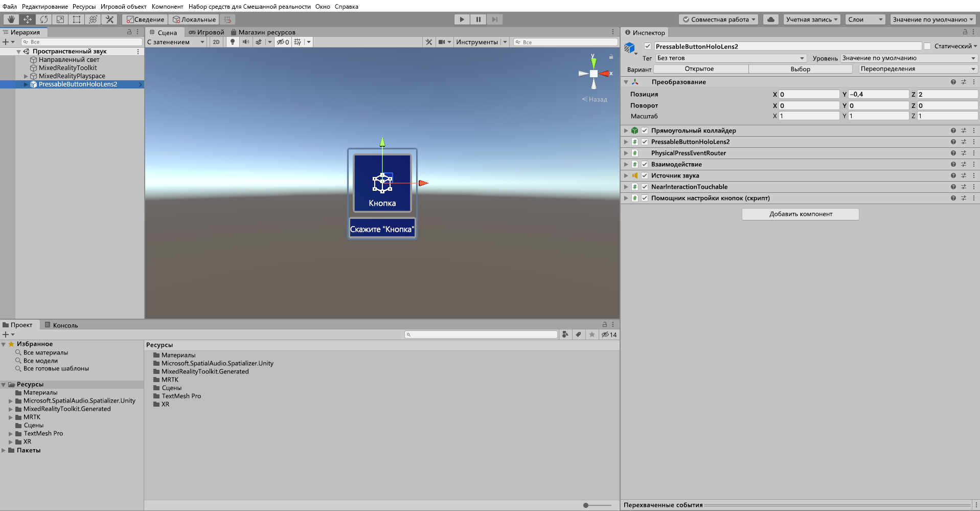Collapse the Transform (Преобразование) component
This screenshot has height=511, width=980.
click(x=626, y=82)
